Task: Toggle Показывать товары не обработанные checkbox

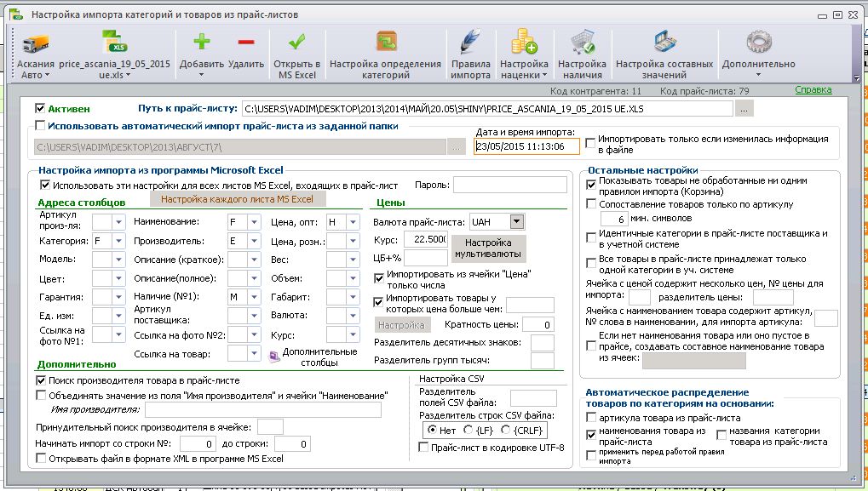Action: 591,186
